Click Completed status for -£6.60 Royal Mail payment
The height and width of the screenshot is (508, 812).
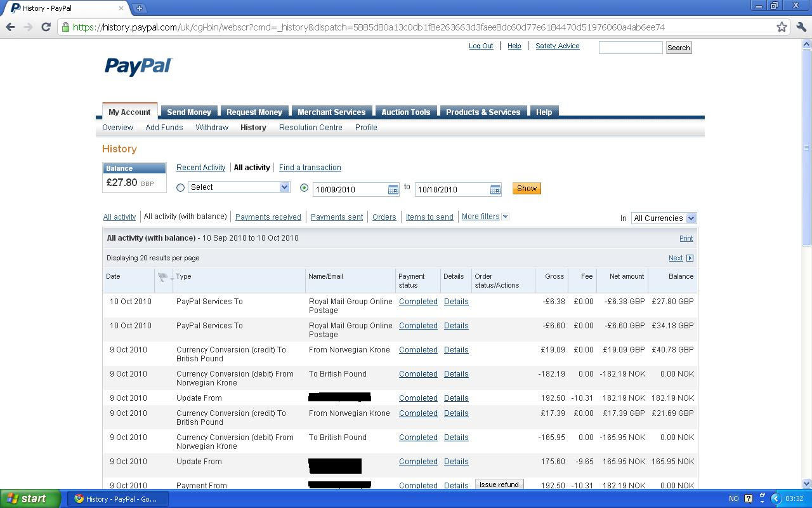(418, 326)
